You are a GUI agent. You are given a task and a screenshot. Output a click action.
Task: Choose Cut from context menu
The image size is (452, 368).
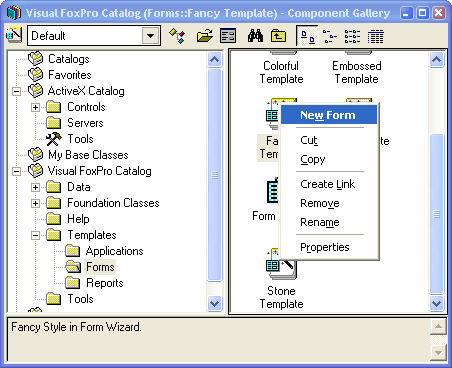click(329, 140)
